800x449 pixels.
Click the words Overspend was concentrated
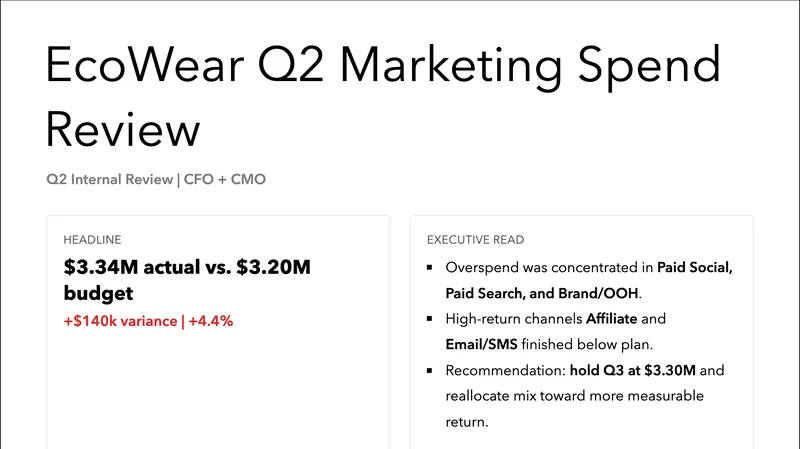click(x=540, y=268)
